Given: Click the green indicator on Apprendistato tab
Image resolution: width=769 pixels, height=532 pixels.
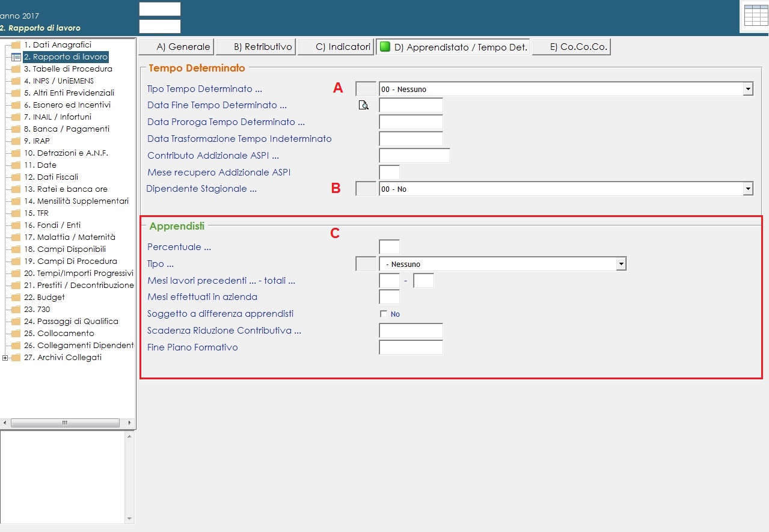Looking at the screenshot, I should tap(385, 47).
